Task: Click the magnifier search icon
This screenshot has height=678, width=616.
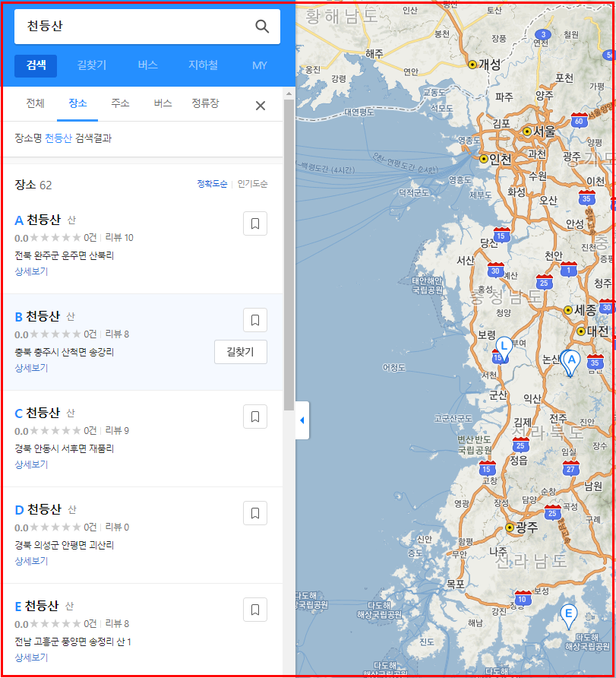Action: [x=262, y=27]
